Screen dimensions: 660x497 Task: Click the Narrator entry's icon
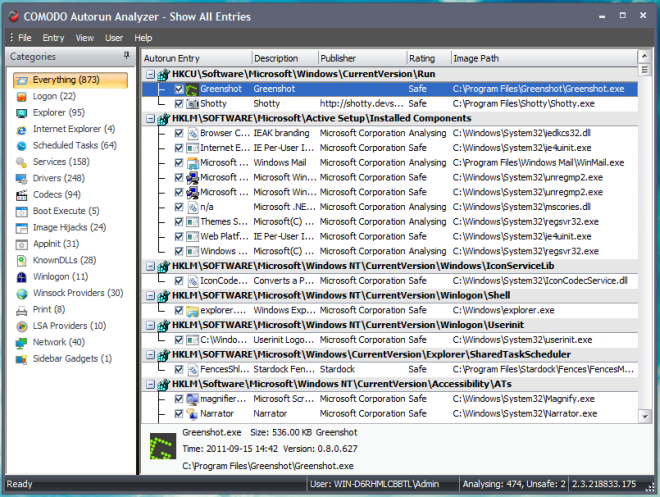click(x=192, y=414)
